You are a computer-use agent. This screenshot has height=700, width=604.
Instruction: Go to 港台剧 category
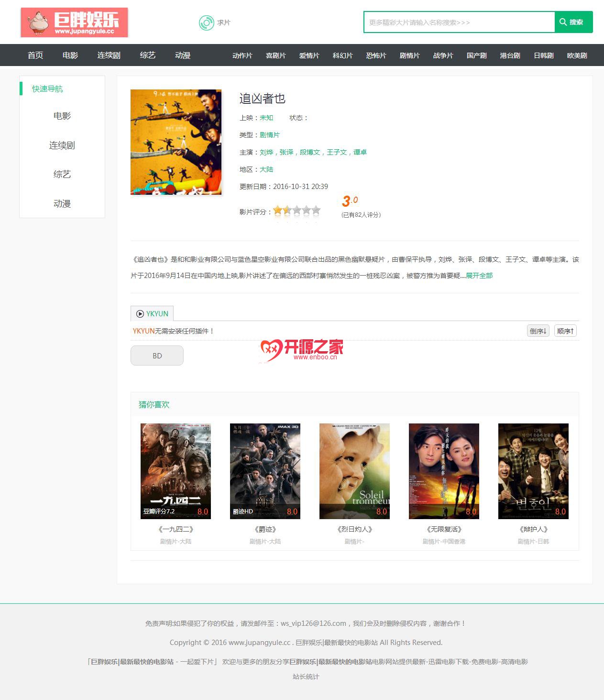coord(510,56)
